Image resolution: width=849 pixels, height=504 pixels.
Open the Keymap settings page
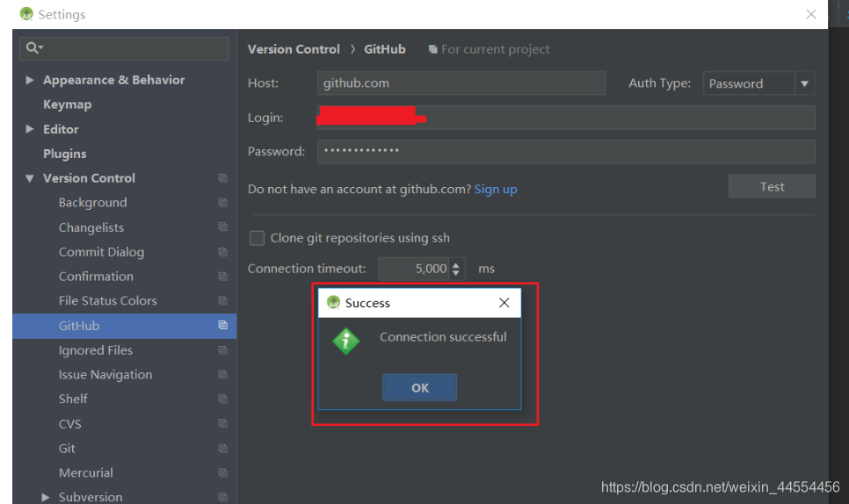click(67, 104)
